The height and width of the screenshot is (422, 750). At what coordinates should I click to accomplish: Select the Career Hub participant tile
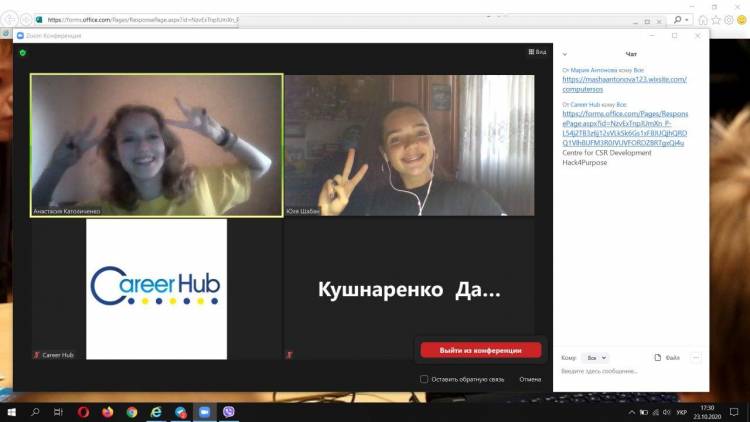(156, 288)
